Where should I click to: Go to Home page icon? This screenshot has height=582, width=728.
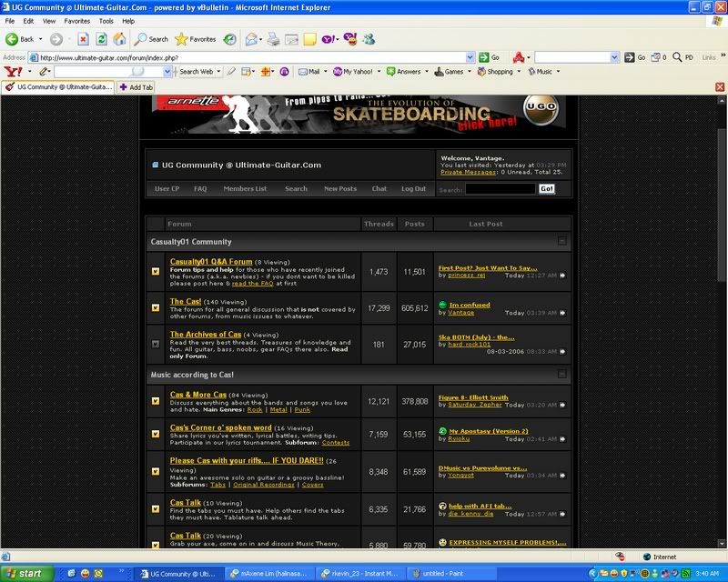[120, 39]
